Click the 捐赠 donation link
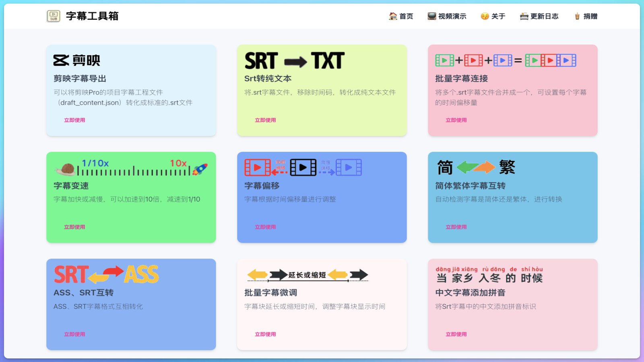644x362 pixels. [x=586, y=16]
